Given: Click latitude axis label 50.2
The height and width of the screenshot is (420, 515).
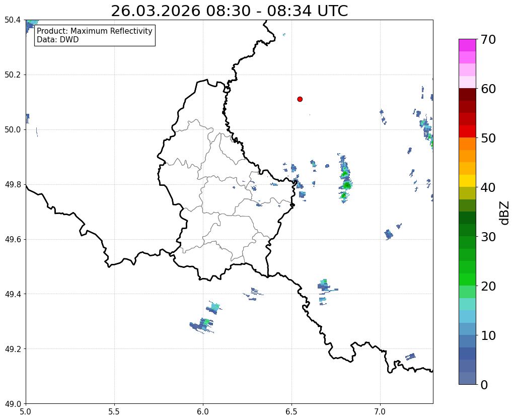Looking at the screenshot, I should click(x=13, y=75).
